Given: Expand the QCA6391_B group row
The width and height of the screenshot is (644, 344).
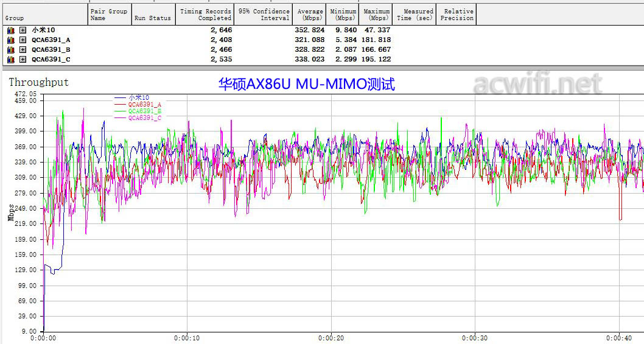Looking at the screenshot, I should (23, 50).
